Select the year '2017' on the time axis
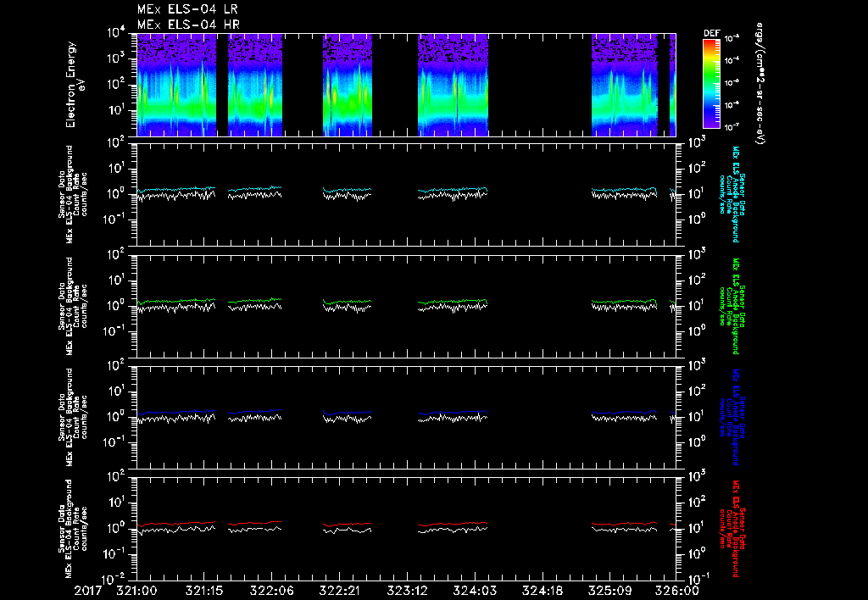This screenshot has height=600, width=868. pos(88,591)
